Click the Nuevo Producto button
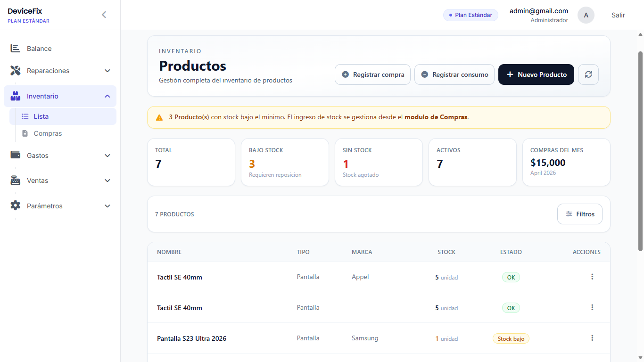The height and width of the screenshot is (362, 644). [536, 74]
